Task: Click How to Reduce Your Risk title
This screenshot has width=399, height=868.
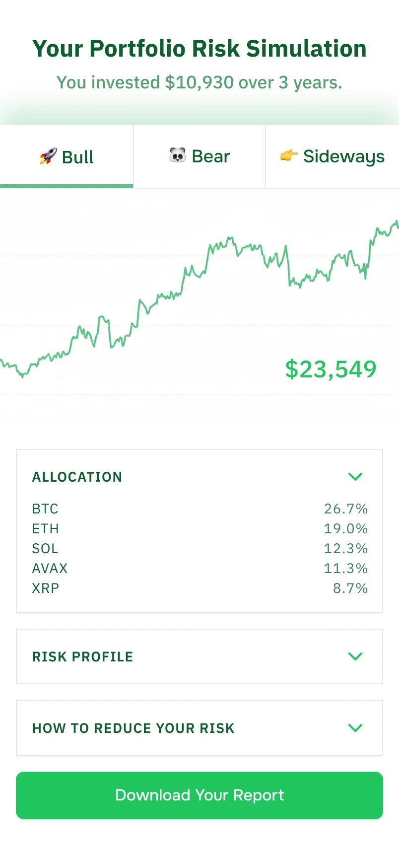Action: [x=133, y=728]
